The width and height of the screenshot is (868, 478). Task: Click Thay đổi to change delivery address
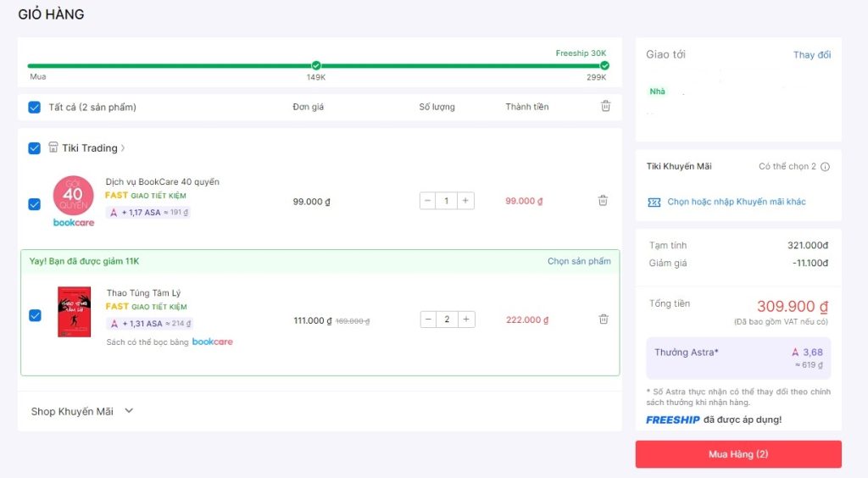point(811,55)
